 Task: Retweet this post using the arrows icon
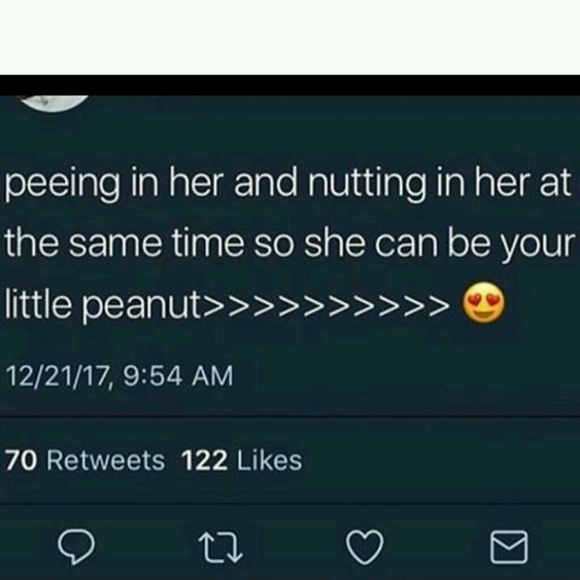click(220, 547)
